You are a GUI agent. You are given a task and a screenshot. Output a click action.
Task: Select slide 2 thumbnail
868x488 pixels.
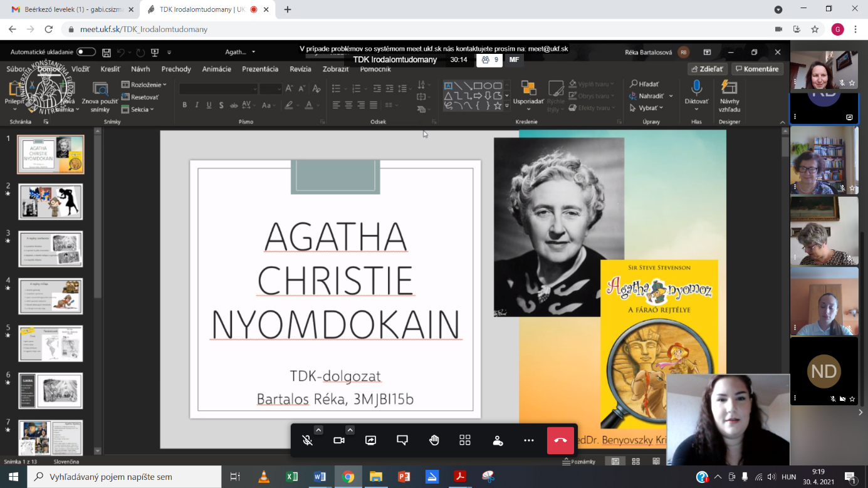(x=51, y=202)
